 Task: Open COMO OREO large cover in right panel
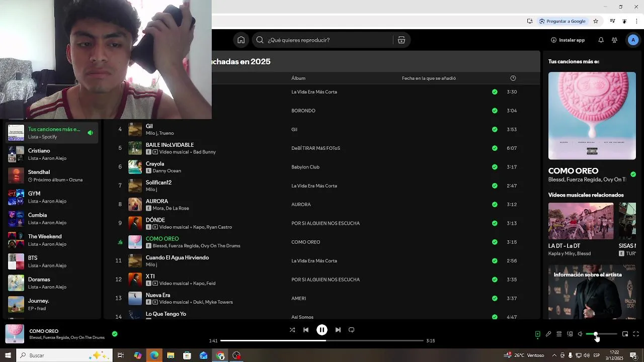[x=592, y=116]
